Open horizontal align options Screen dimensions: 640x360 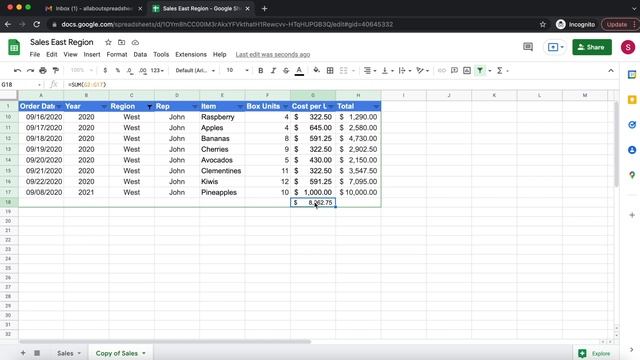(369, 71)
